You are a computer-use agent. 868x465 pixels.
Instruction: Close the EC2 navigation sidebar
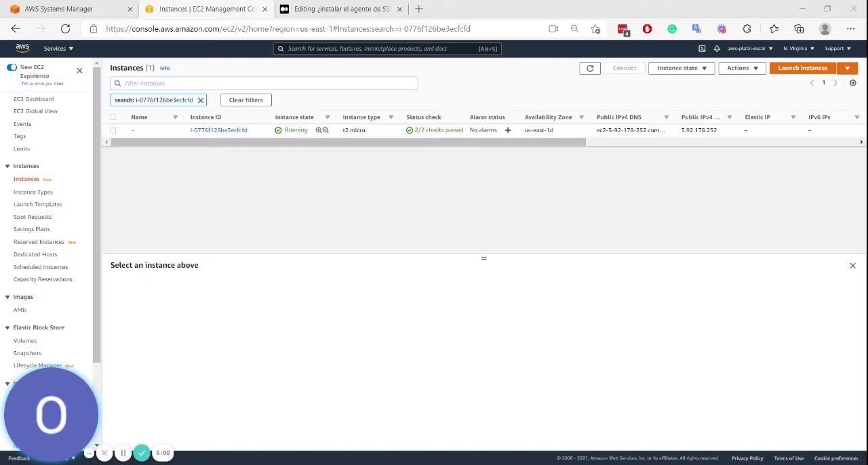point(79,70)
